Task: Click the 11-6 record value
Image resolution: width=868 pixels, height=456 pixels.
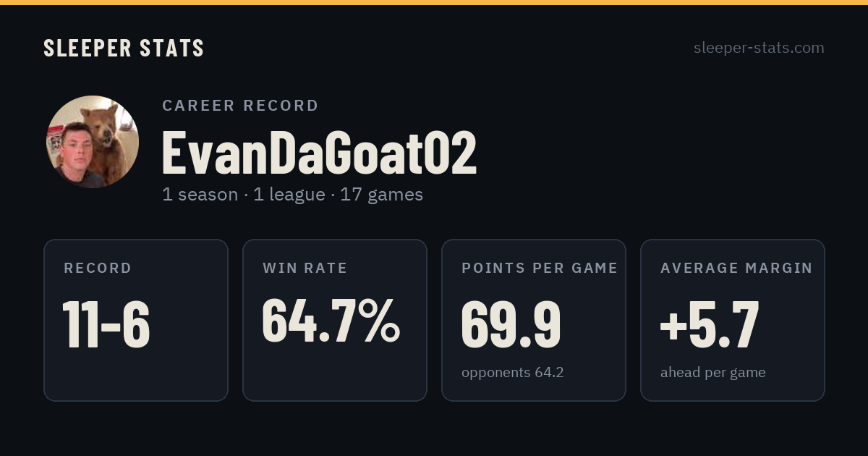Action: coord(106,324)
